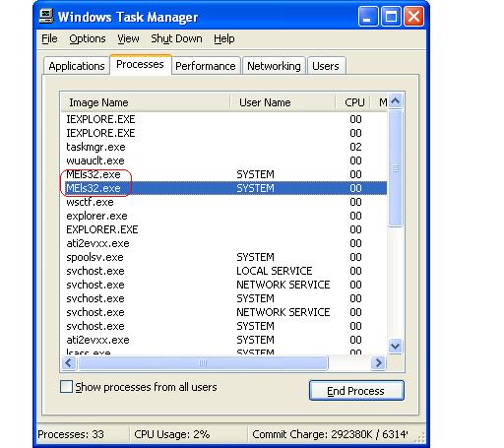Sort by User Name column header
Viewport: 504px width, 448px height.
[x=283, y=102]
